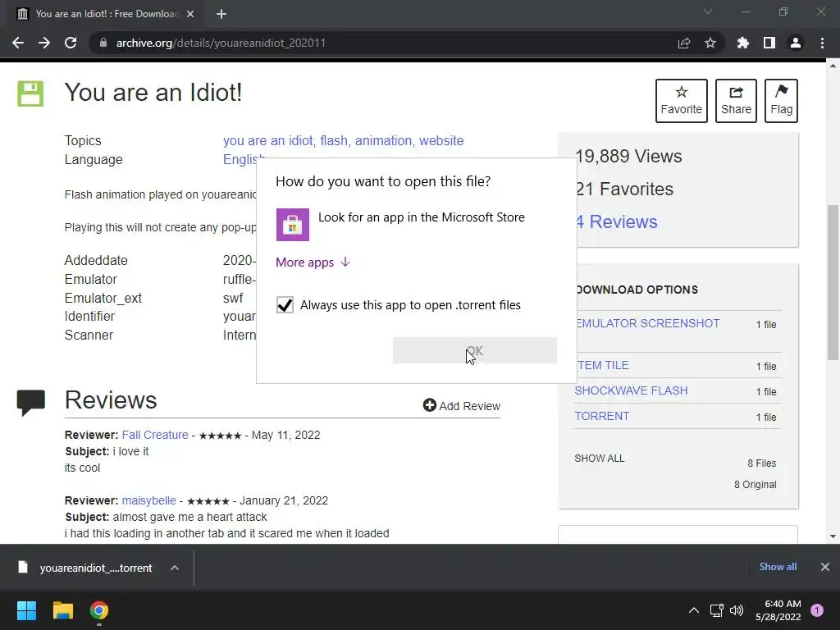The image size is (840, 630).
Task: Open the share this page icon
Action: [684, 43]
